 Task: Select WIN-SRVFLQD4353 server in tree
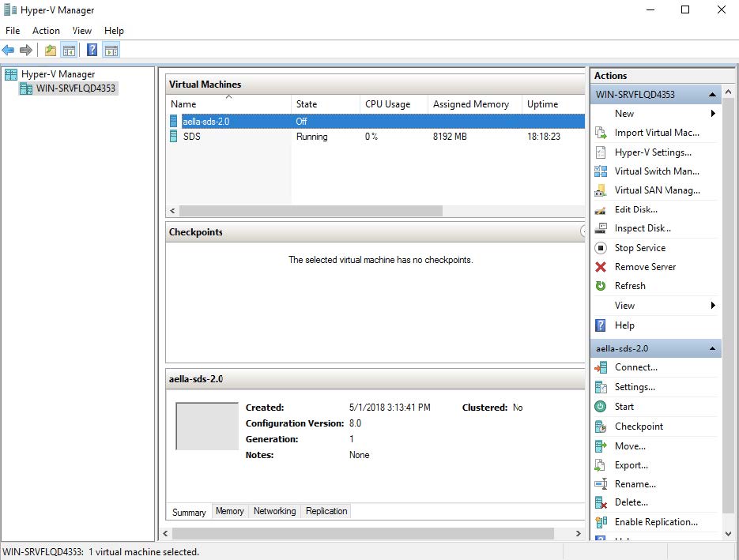tap(76, 88)
